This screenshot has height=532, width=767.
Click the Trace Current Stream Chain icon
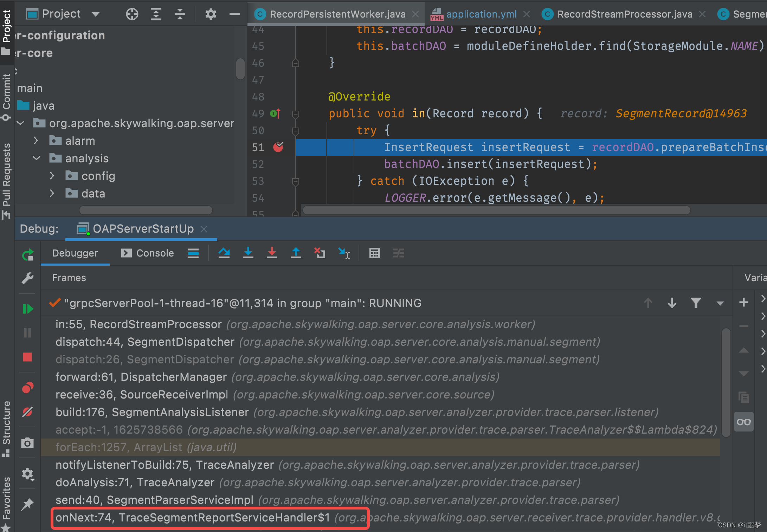(x=399, y=253)
